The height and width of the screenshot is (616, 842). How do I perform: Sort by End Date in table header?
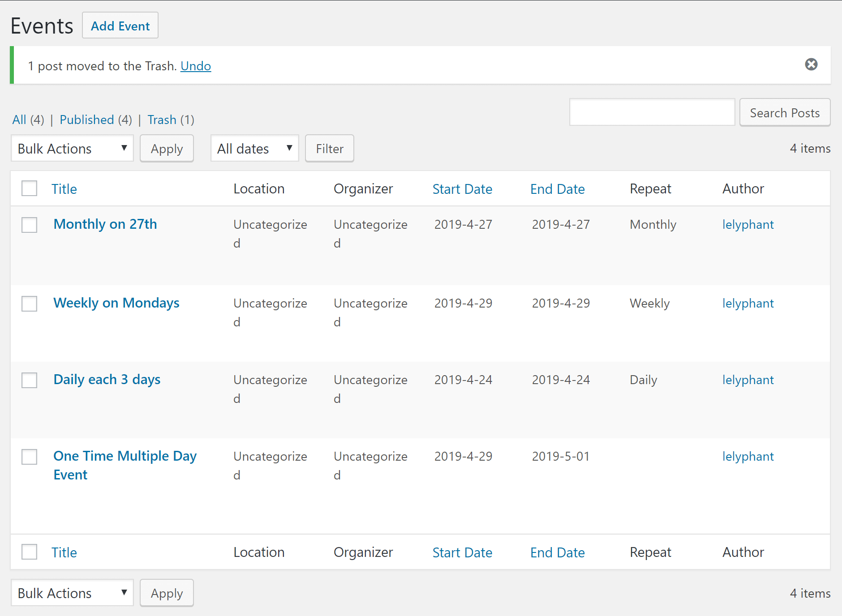click(557, 189)
